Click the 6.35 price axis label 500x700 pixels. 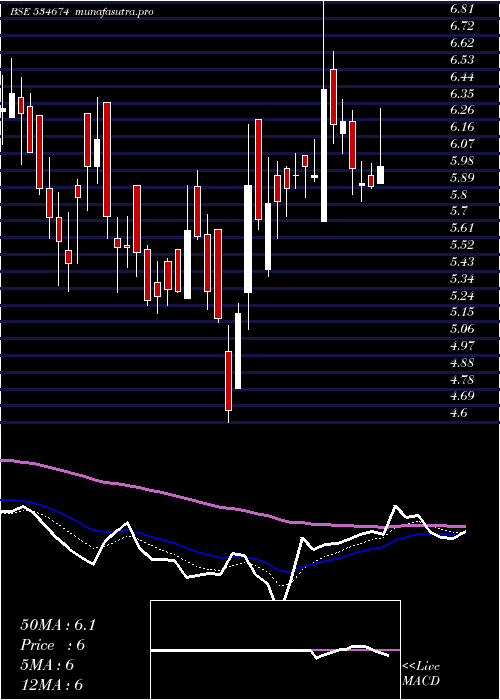pyautogui.click(x=462, y=94)
